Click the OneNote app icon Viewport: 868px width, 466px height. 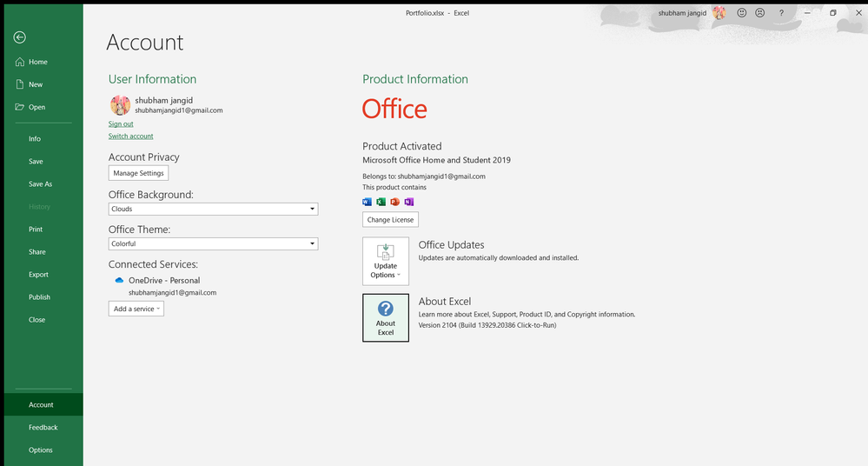tap(408, 202)
